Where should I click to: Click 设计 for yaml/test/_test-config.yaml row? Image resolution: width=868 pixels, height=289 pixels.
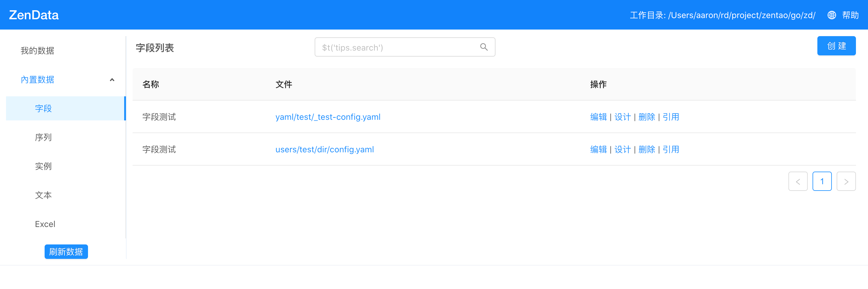tap(622, 117)
